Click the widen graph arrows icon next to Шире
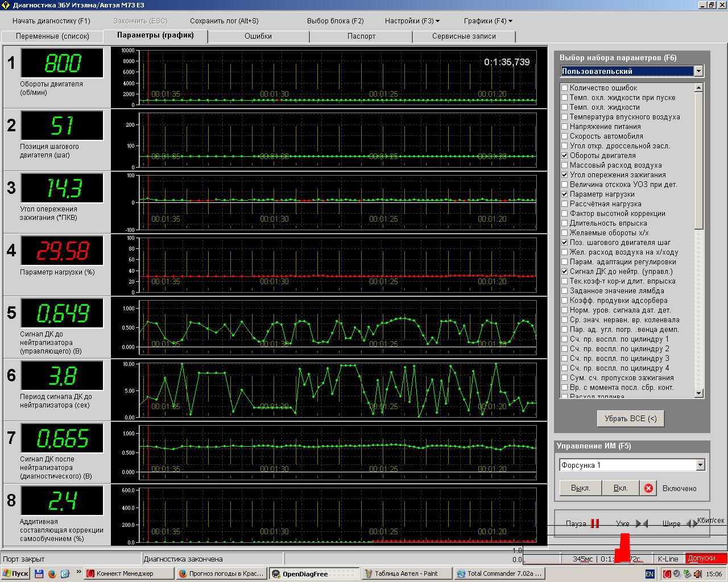 [692, 523]
